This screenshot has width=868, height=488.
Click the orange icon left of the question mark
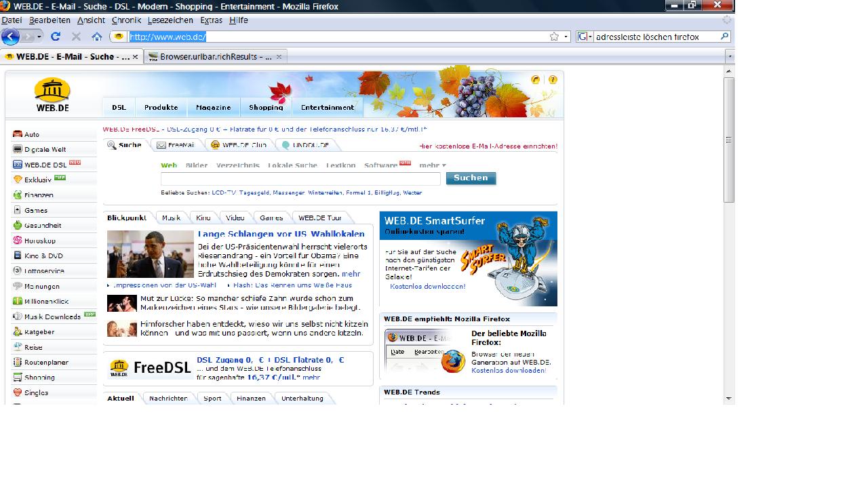(x=536, y=80)
